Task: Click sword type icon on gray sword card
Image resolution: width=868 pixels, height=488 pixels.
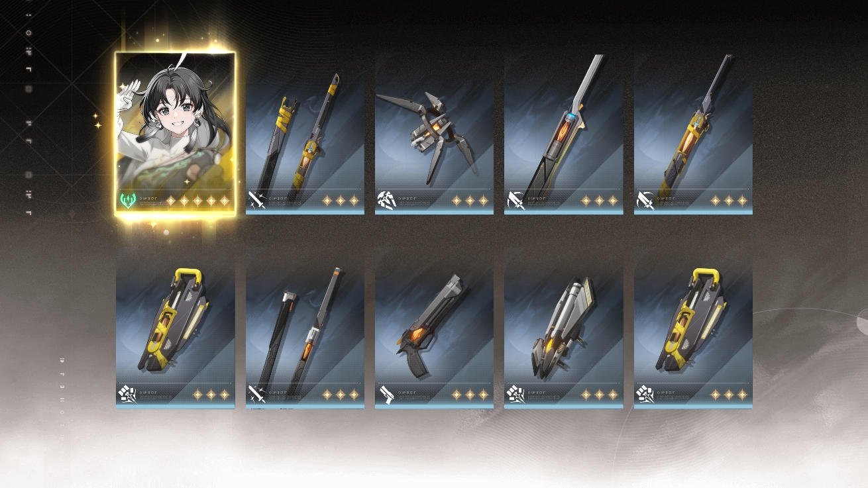Action: pos(257,395)
